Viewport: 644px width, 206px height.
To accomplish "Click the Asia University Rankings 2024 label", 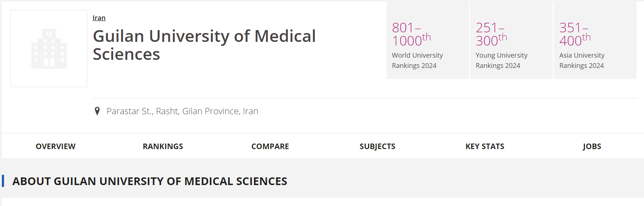I will pos(582,60).
